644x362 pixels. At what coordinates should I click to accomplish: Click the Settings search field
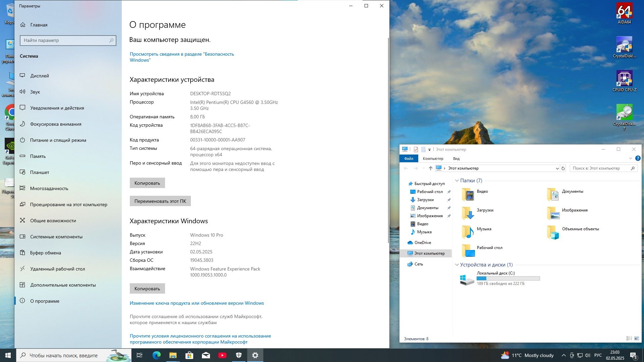(x=68, y=41)
